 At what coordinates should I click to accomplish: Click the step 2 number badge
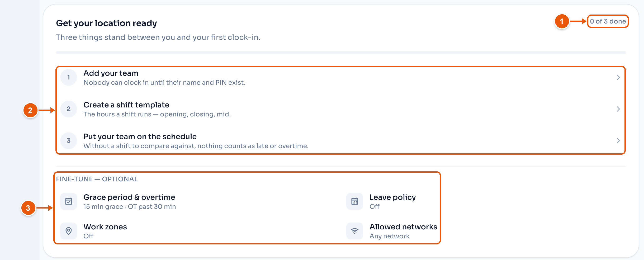click(69, 109)
